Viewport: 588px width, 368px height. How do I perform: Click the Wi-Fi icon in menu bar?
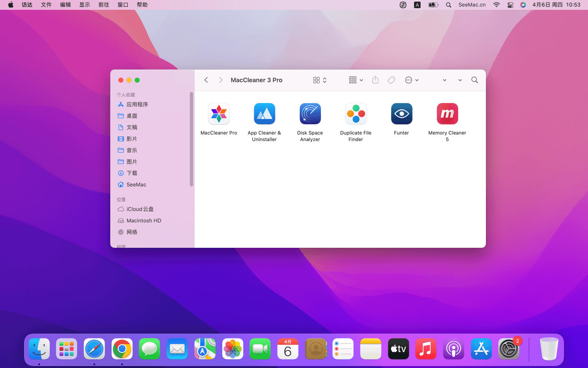coord(497,5)
